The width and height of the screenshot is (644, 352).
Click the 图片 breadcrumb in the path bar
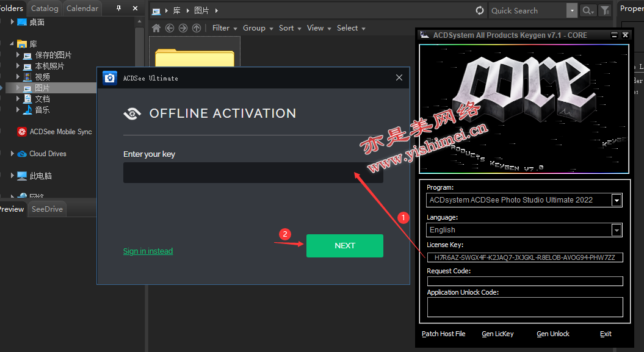click(x=201, y=10)
